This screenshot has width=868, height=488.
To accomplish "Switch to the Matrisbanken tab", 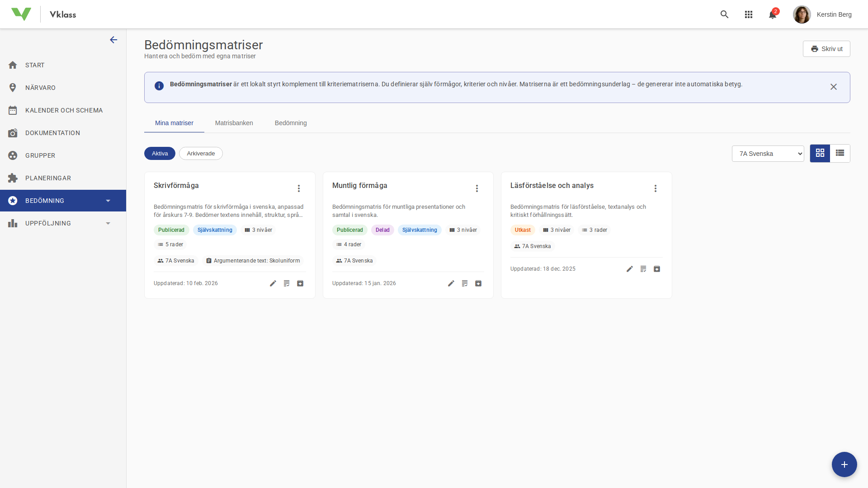I will 234,123.
